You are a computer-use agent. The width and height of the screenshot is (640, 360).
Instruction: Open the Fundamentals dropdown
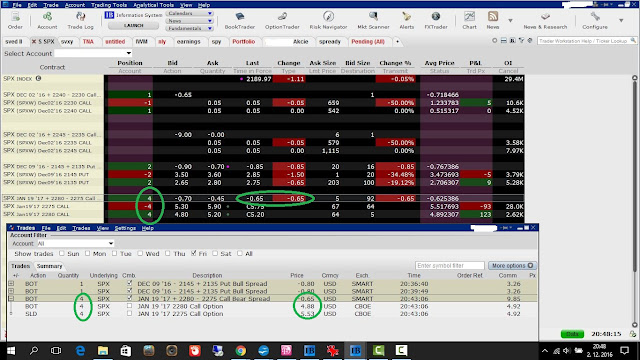(x=190, y=28)
